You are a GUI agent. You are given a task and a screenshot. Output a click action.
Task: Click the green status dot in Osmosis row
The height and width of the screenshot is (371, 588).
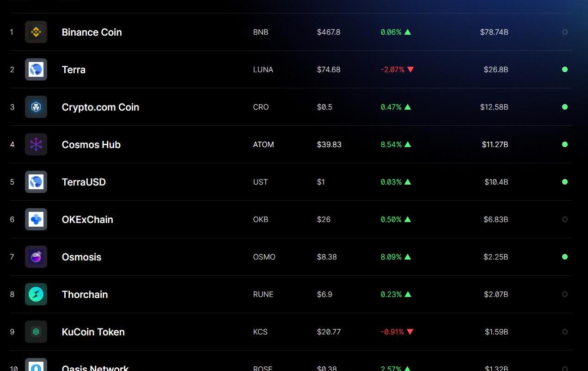click(565, 257)
